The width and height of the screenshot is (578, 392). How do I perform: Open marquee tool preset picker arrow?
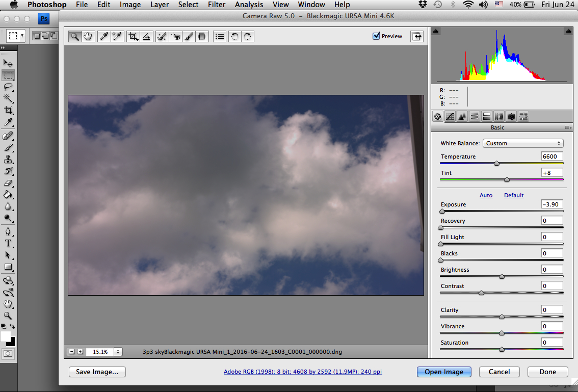coord(22,36)
